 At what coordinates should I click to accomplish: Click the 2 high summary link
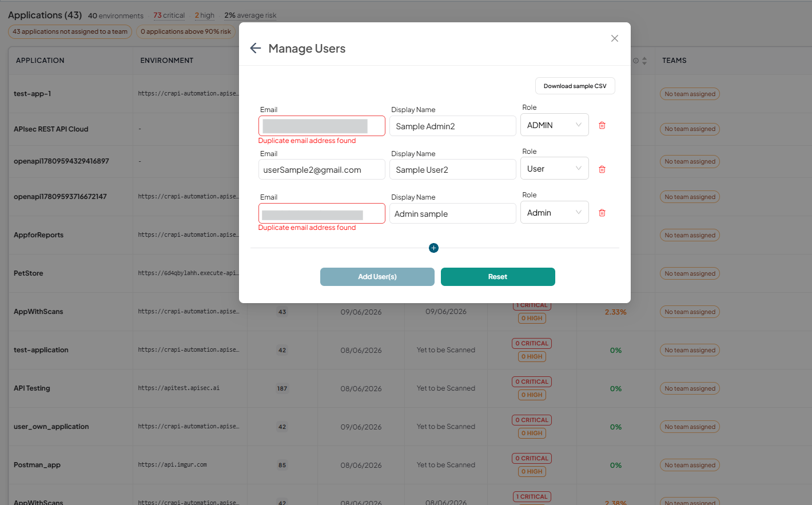(205, 15)
